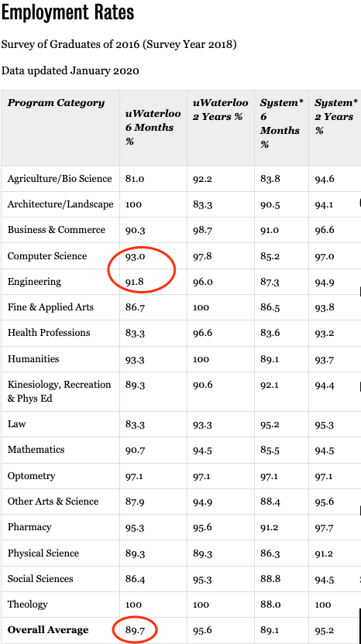Click the Theology row label
Viewport: 361px width, 644px height.
coord(28,605)
